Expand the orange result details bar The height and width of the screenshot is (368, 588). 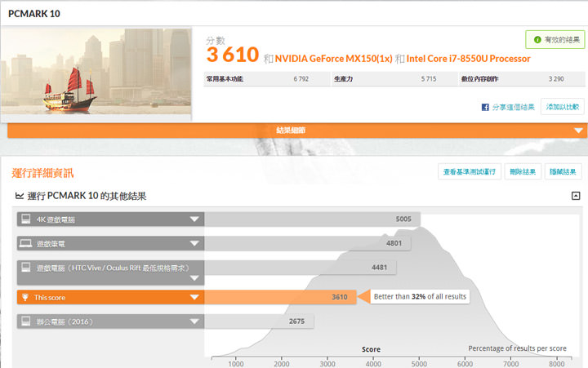pos(578,131)
